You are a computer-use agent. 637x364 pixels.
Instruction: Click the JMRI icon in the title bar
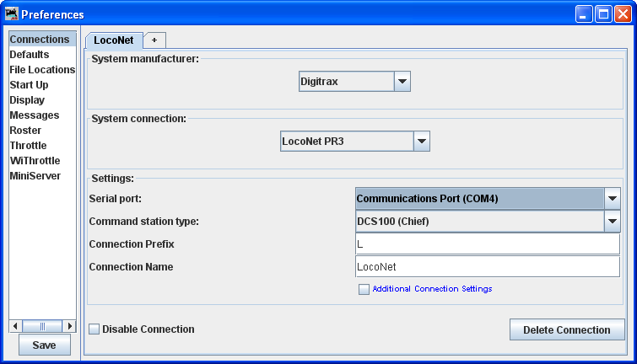[12, 14]
